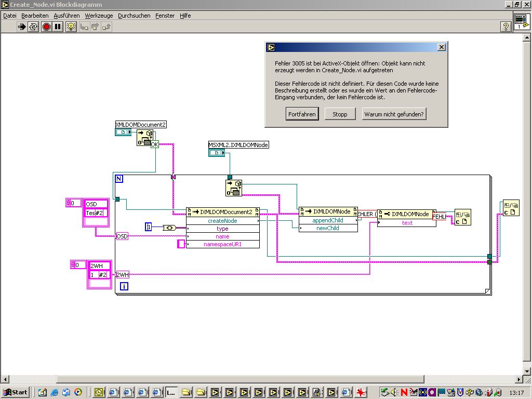Image resolution: width=532 pixels, height=399 pixels.
Task: Click the Step Over toolbar icon
Action: (x=95, y=26)
